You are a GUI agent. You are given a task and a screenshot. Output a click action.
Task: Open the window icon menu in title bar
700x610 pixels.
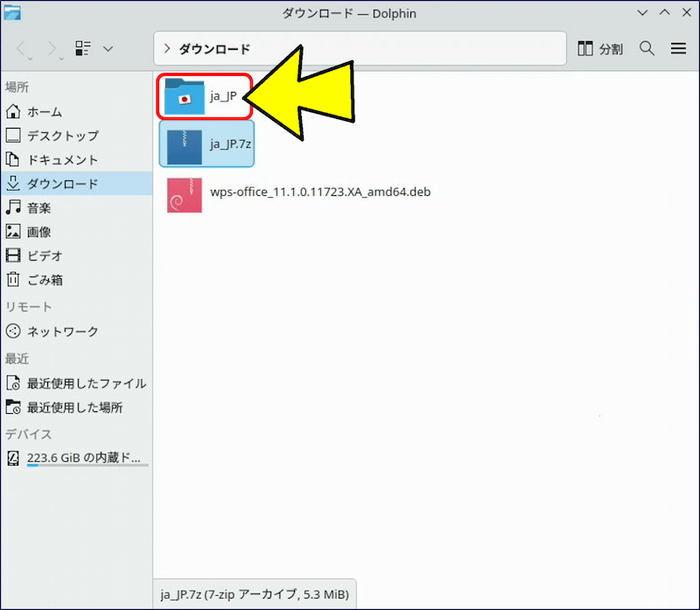click(x=13, y=13)
